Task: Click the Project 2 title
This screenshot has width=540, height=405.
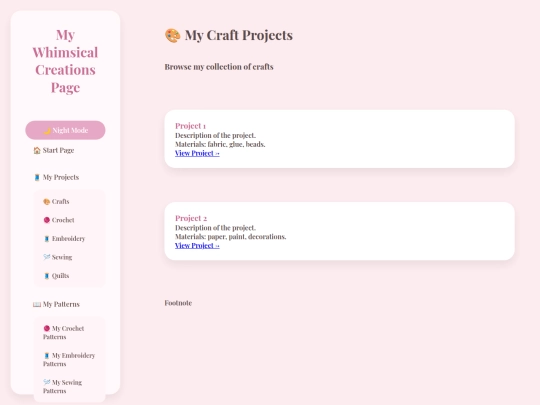Action: point(191,218)
